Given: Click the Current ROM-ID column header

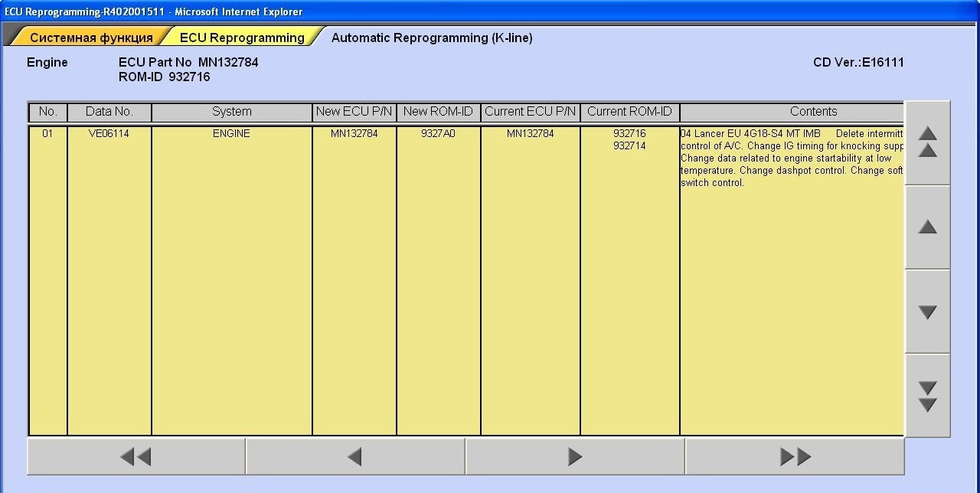Looking at the screenshot, I should click(630, 112).
